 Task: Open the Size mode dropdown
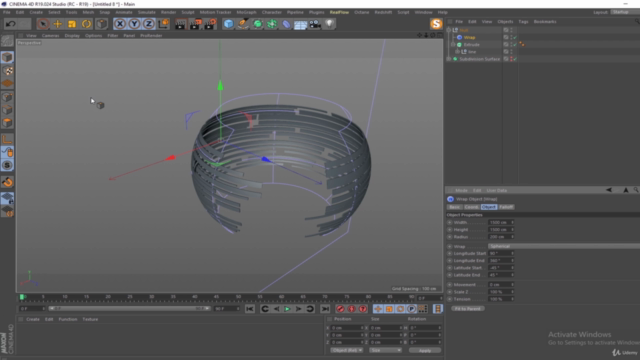(385, 350)
